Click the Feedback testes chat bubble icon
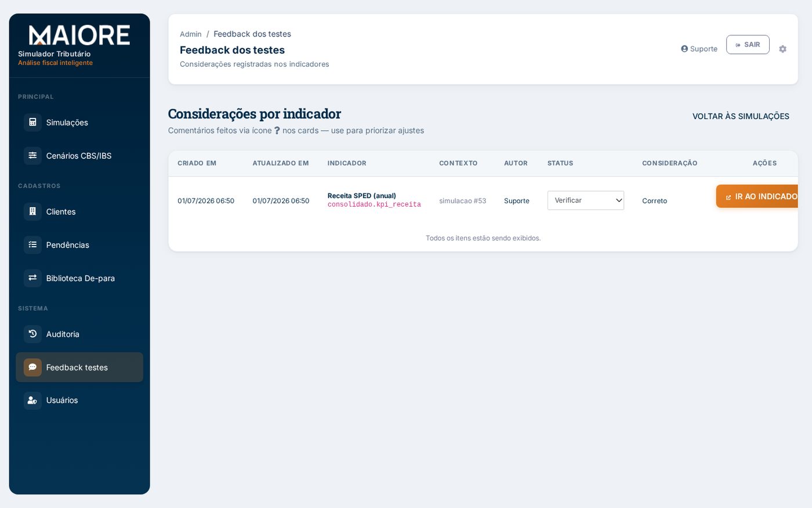812x508 pixels. (x=32, y=368)
